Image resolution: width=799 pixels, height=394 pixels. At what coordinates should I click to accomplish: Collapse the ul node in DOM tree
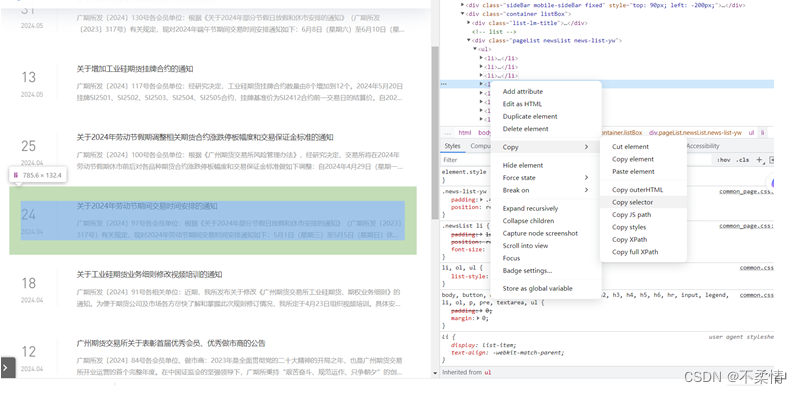pyautogui.click(x=475, y=49)
